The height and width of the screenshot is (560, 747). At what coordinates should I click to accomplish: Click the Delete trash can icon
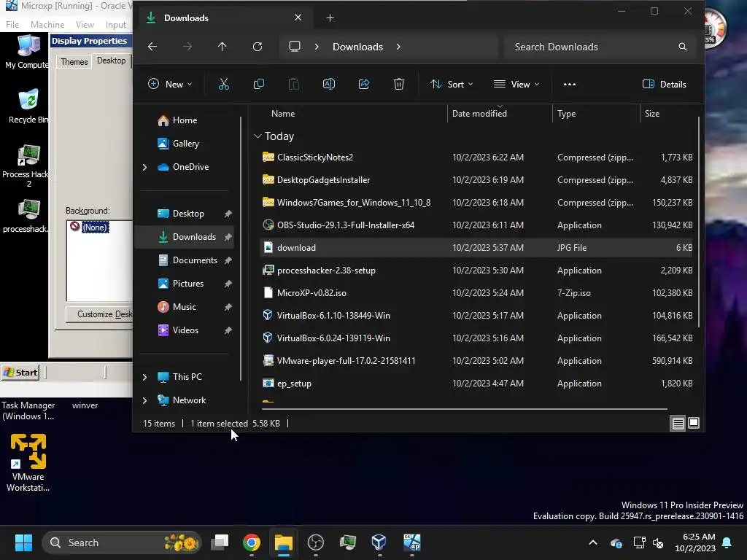(x=399, y=85)
